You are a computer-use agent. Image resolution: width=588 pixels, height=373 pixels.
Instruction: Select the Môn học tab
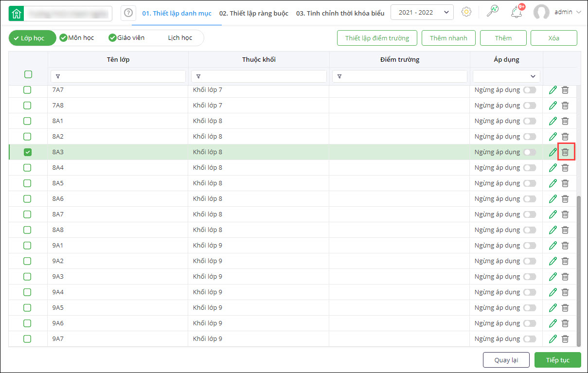tap(77, 38)
